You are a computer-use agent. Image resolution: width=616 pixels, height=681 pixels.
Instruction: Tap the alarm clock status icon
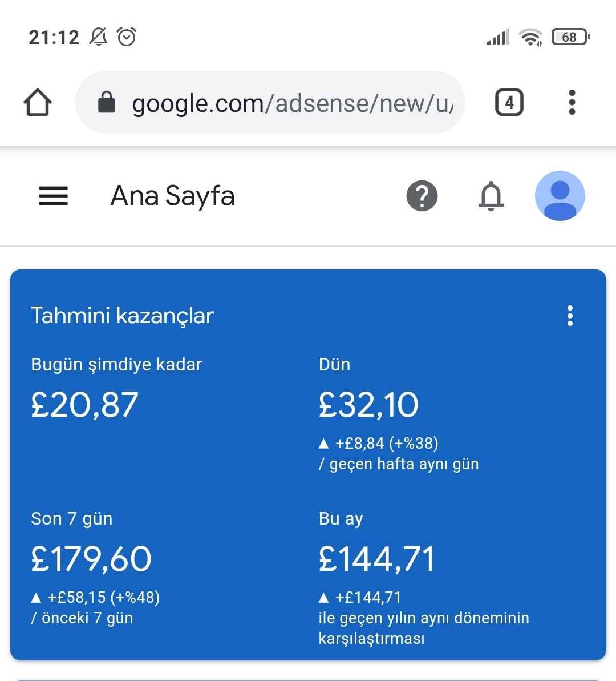(127, 37)
